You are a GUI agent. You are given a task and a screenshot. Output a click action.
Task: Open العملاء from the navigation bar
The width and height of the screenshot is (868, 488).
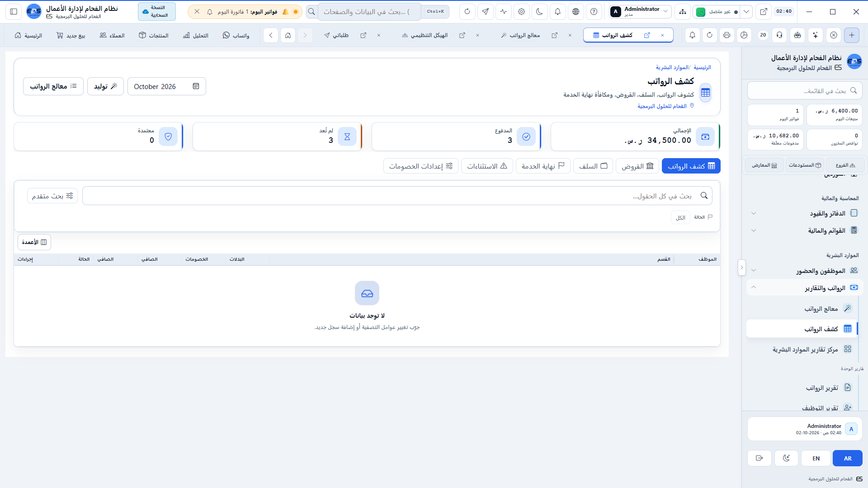click(x=112, y=35)
